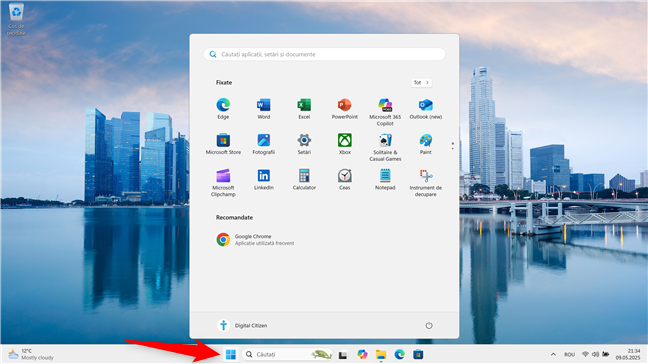
Task: Open Copilot from the taskbar
Action: (362, 354)
